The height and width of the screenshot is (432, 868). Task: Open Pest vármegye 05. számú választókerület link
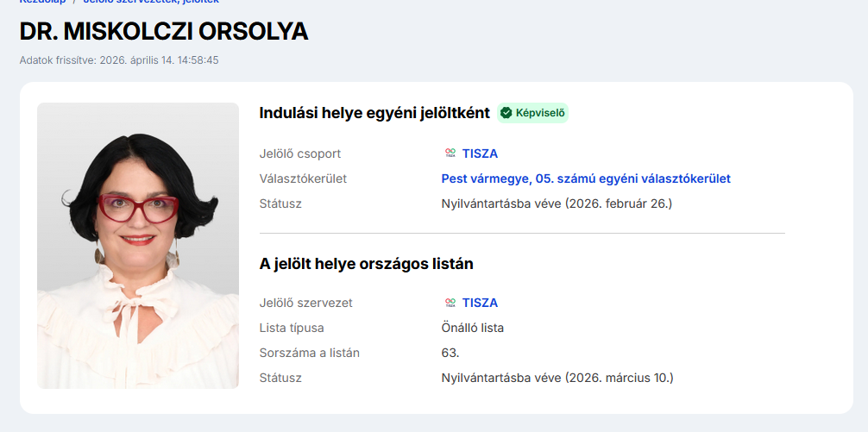tap(586, 178)
